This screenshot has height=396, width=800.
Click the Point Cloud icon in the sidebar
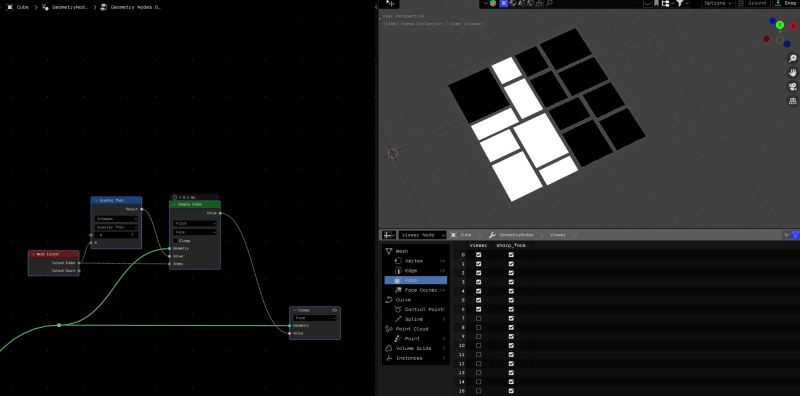click(388, 329)
